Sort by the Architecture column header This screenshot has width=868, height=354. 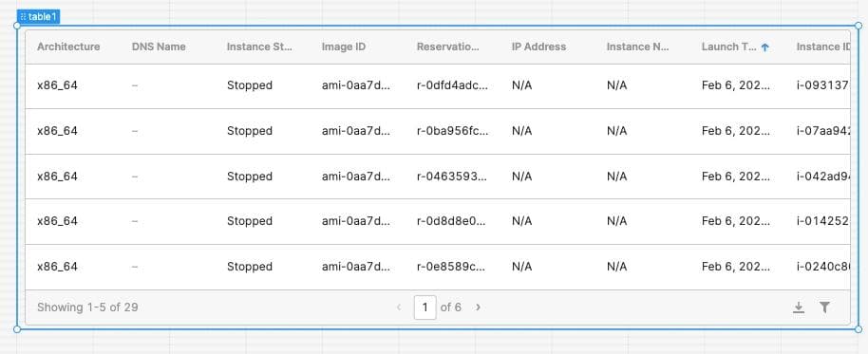click(68, 47)
